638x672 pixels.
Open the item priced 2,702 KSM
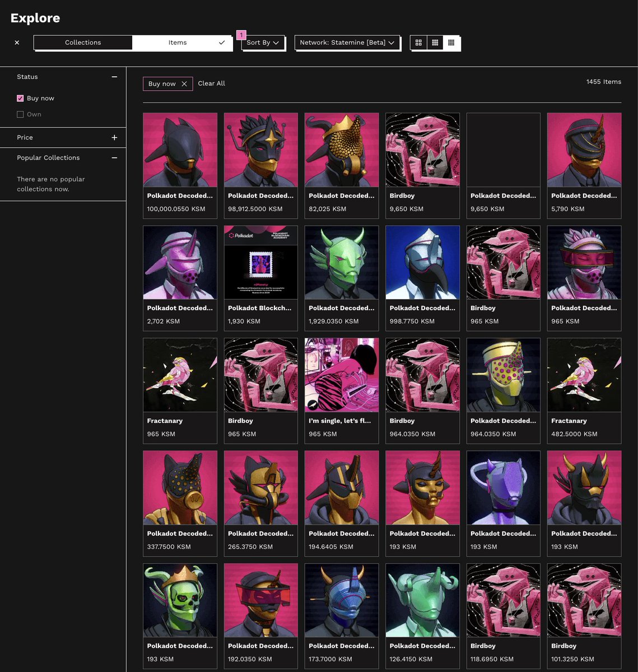click(180, 278)
